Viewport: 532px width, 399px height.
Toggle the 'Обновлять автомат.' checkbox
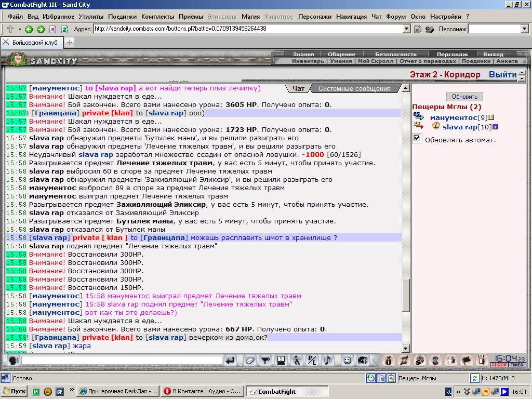point(417,138)
